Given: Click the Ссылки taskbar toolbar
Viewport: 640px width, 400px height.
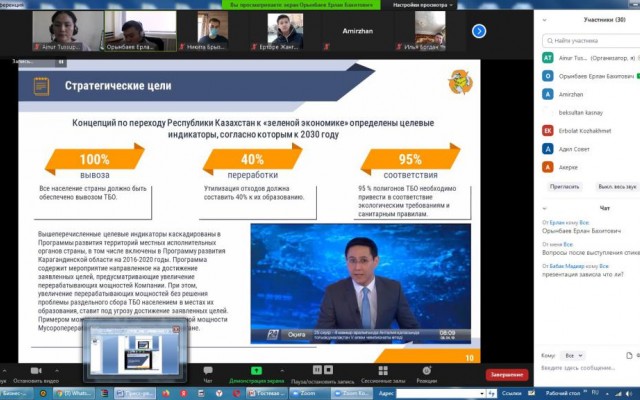Looking at the screenshot, I should (x=511, y=393).
